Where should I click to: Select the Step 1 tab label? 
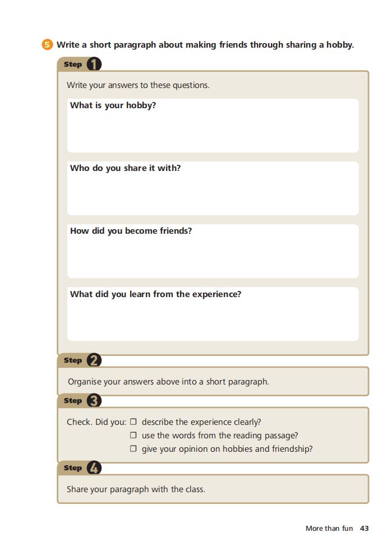point(73,64)
